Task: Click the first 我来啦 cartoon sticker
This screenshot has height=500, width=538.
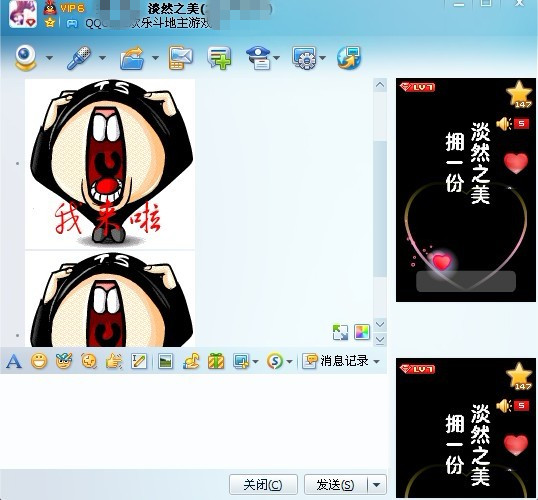Action: [110, 164]
